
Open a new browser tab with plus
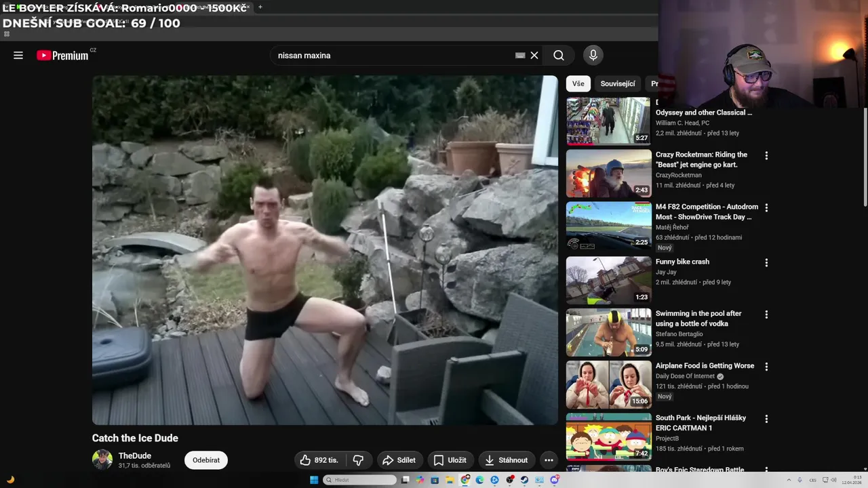click(260, 7)
